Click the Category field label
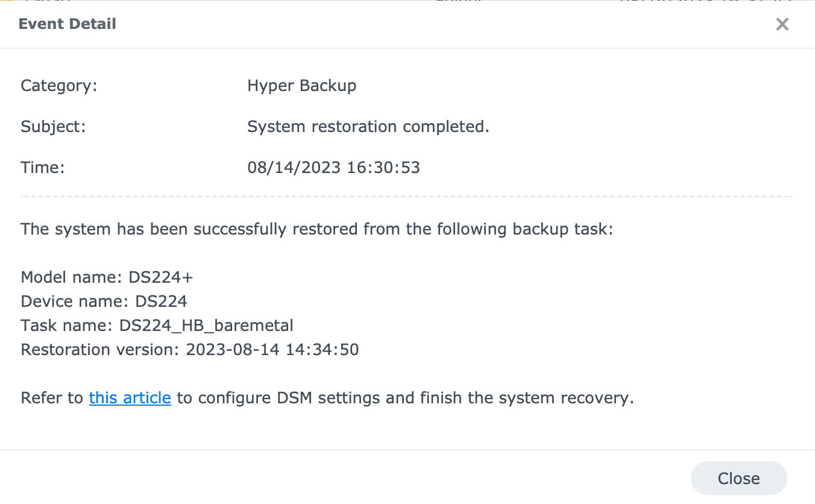 (59, 86)
